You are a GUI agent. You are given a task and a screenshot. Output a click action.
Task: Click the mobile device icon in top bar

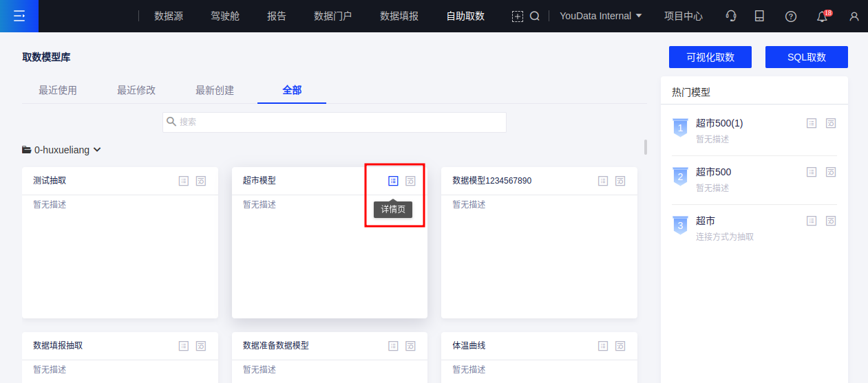759,16
